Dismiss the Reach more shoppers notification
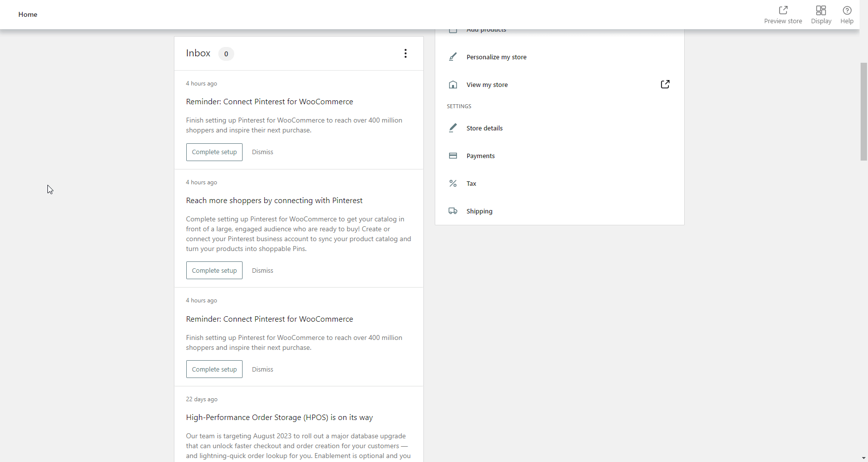Screen dimensions: 868x462 click(x=262, y=270)
